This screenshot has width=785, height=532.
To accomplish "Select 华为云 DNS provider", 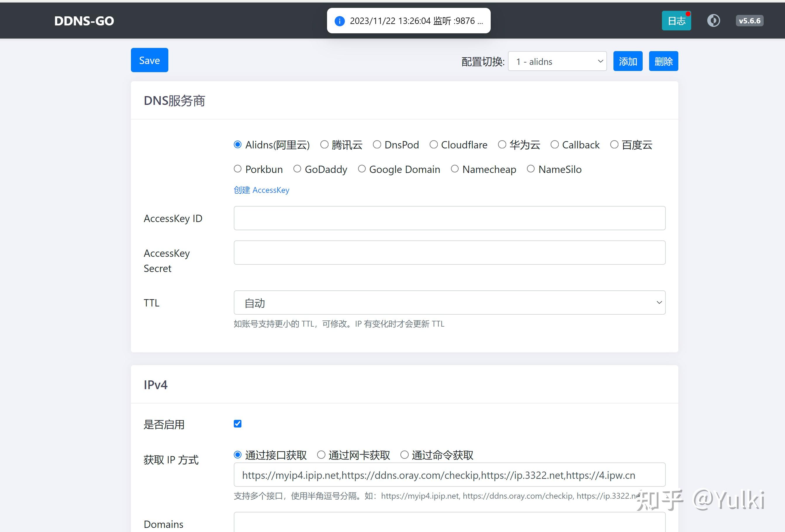I will point(502,145).
